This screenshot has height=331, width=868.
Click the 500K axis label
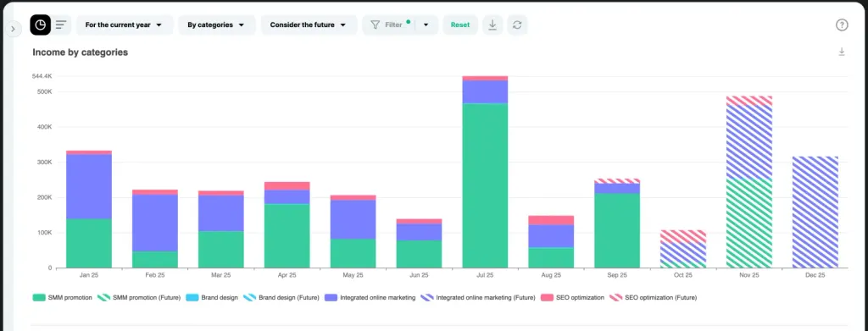tap(45, 91)
